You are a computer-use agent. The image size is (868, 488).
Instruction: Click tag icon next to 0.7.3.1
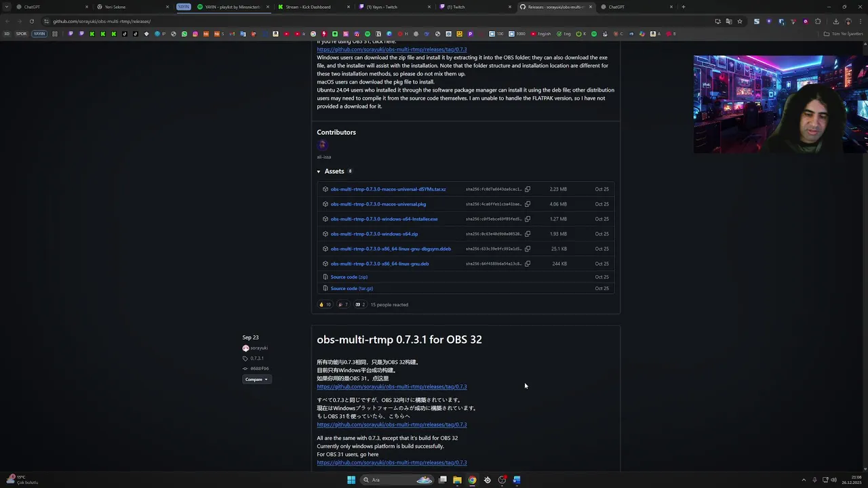point(245,359)
